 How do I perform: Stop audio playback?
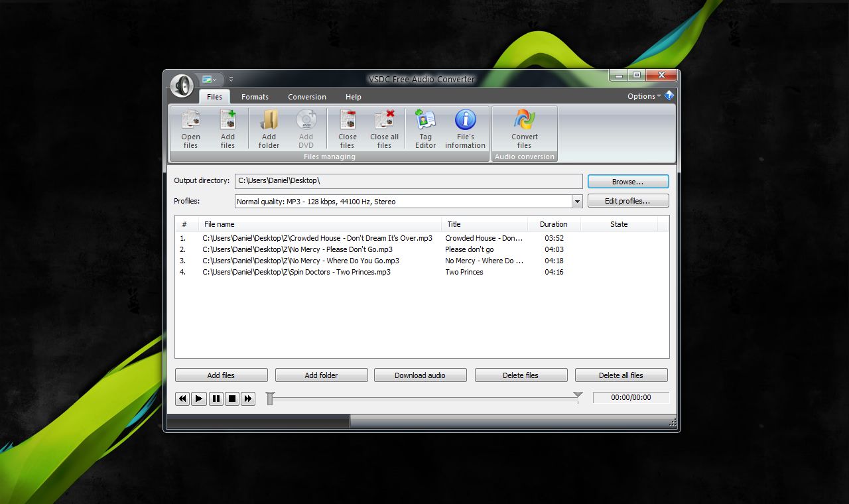(232, 399)
